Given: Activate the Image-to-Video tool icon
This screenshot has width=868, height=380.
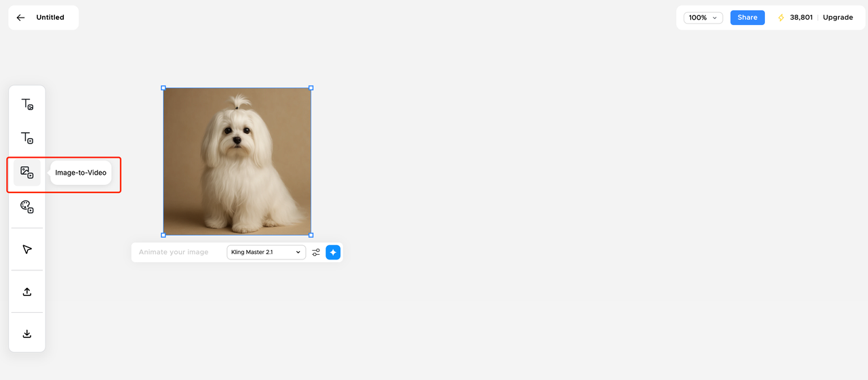Looking at the screenshot, I should (27, 173).
